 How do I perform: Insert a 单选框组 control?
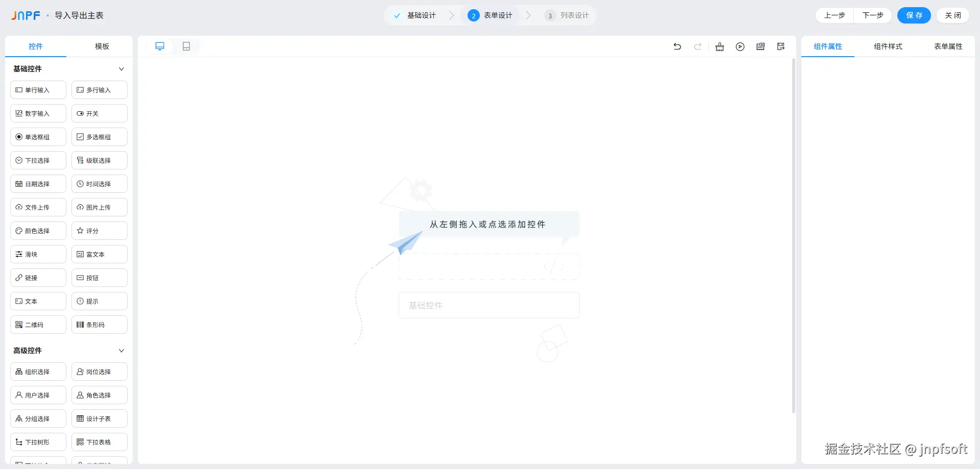[38, 137]
